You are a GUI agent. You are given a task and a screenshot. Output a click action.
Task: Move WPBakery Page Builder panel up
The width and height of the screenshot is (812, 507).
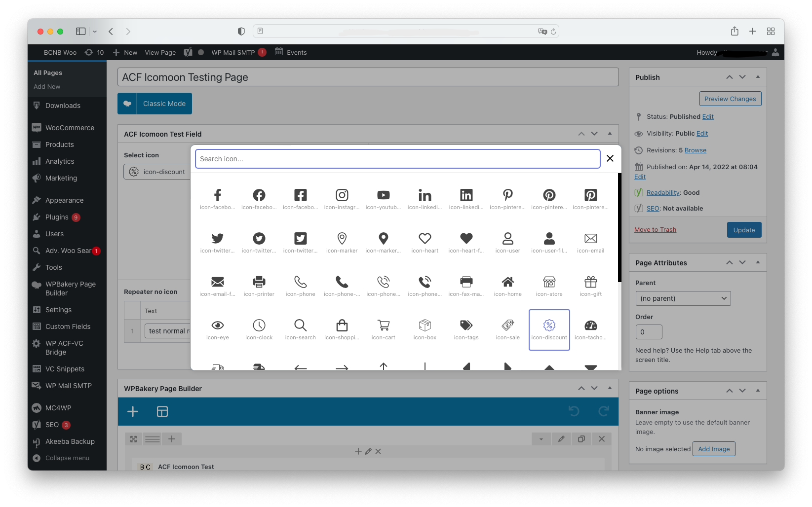click(581, 388)
